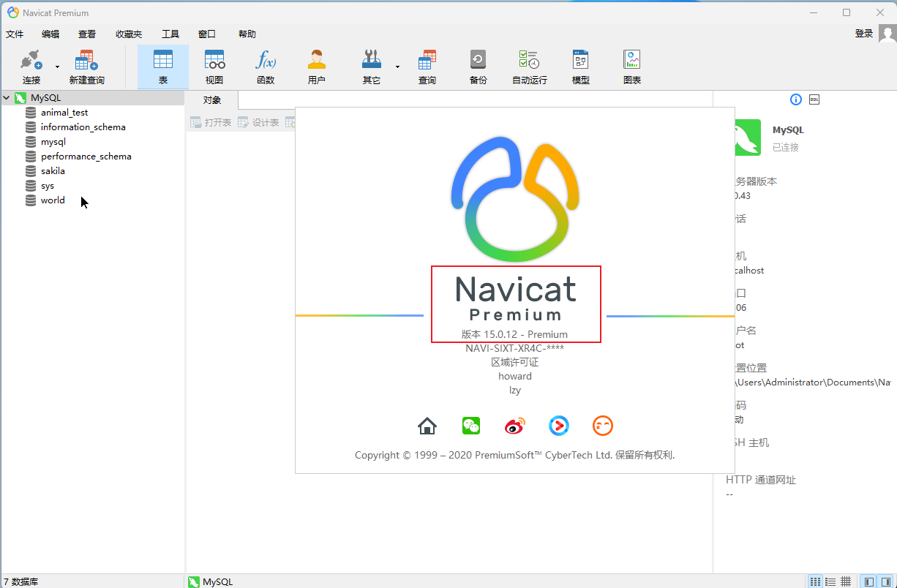Show the info tab icon in right pane
Screen dimensions: 897x588
796,99
